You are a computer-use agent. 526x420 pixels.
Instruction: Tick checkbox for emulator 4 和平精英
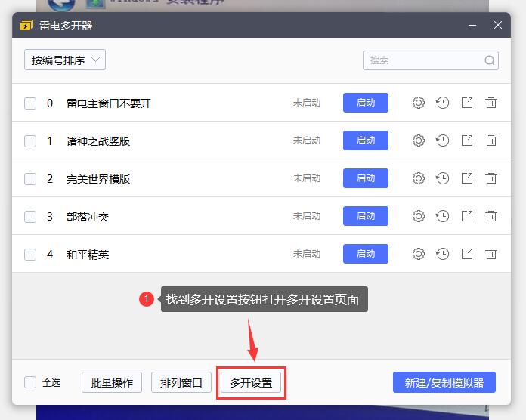click(x=30, y=255)
